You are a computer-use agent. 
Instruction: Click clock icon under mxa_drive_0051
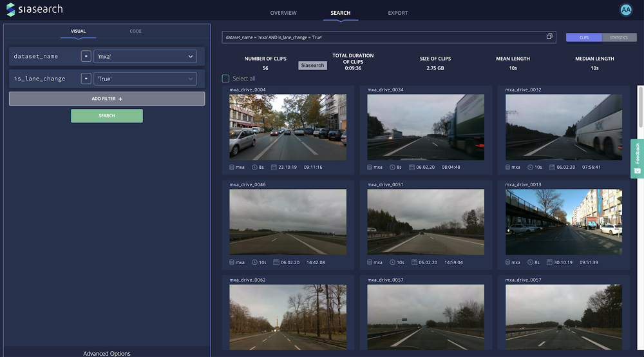pos(393,262)
